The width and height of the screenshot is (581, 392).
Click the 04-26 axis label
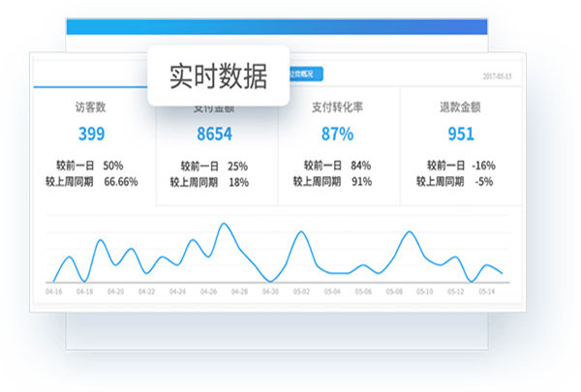[208, 292]
